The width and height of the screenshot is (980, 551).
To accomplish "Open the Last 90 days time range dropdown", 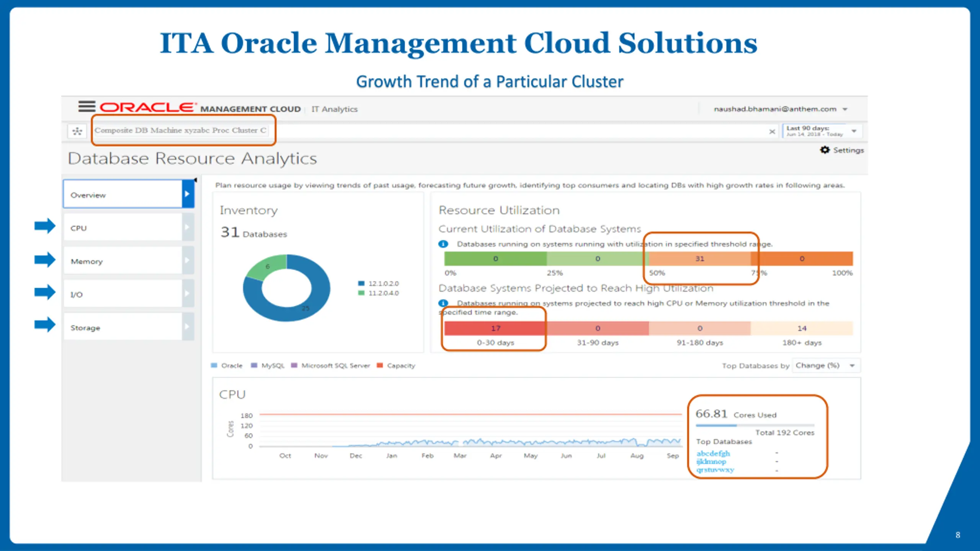I will pyautogui.click(x=822, y=131).
